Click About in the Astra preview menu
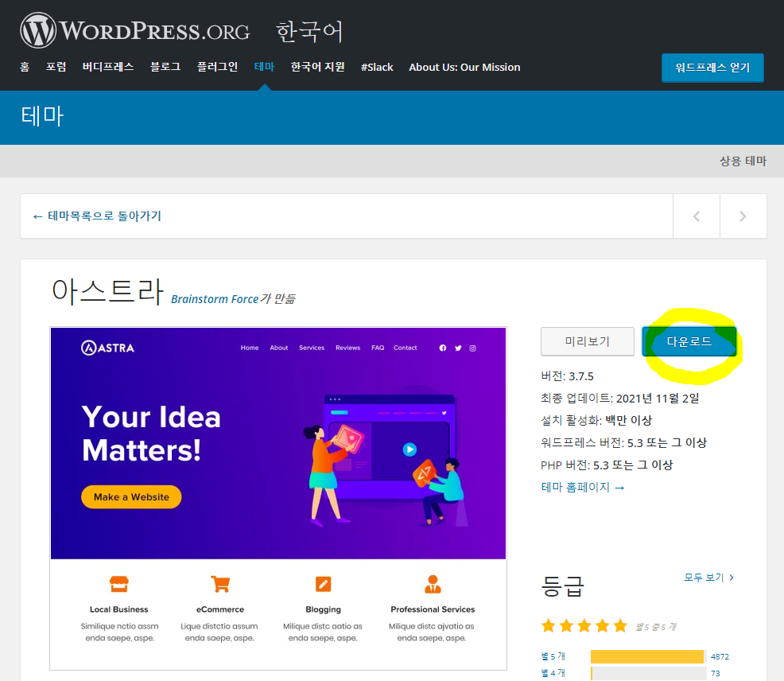Image resolution: width=784 pixels, height=681 pixels. tap(279, 348)
